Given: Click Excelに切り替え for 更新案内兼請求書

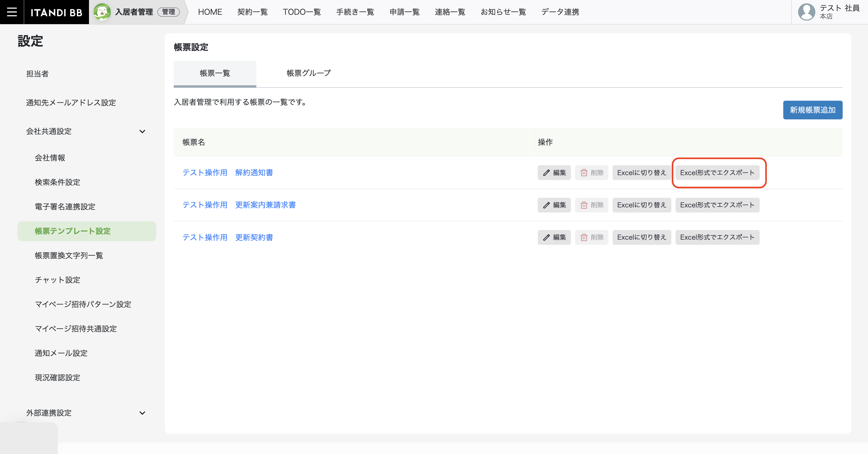Looking at the screenshot, I should coord(641,205).
